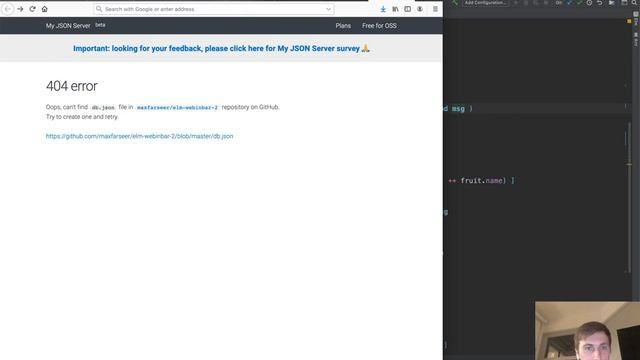Click the Firefox forward arrow
Viewport: 640px width, 360px height.
(20, 9)
